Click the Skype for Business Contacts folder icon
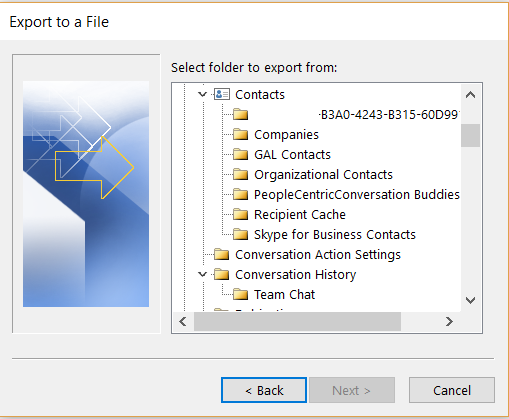This screenshot has height=419, width=509. coord(240,234)
